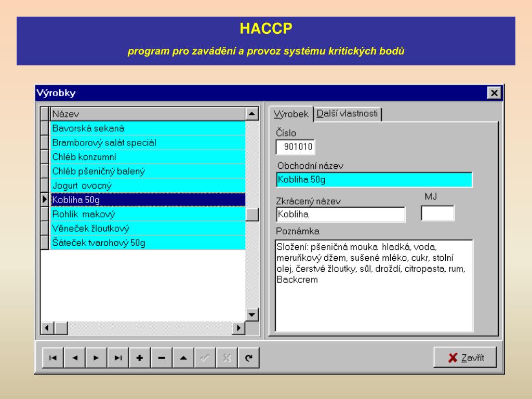The height and width of the screenshot is (399, 532).
Task: Select the row Chléb konzumní
Action: click(x=148, y=157)
